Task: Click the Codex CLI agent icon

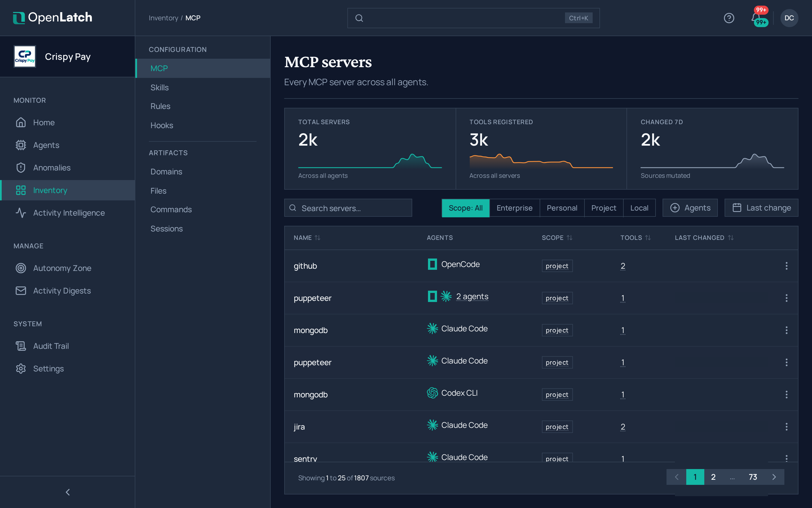Action: point(432,393)
